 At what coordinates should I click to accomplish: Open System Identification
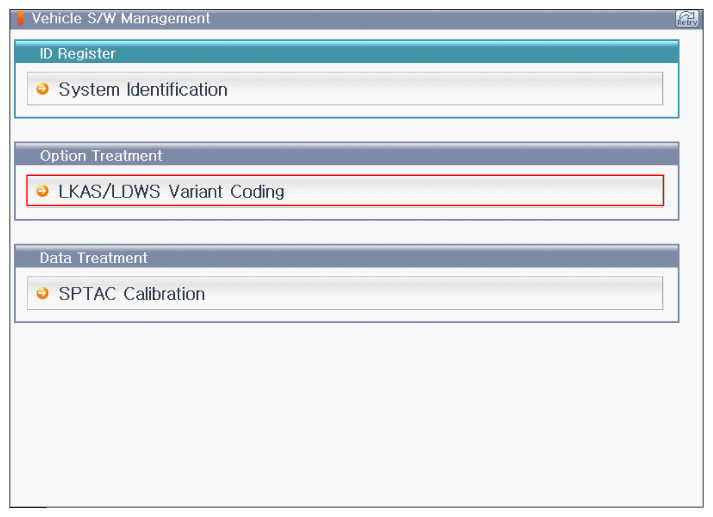coord(143,89)
